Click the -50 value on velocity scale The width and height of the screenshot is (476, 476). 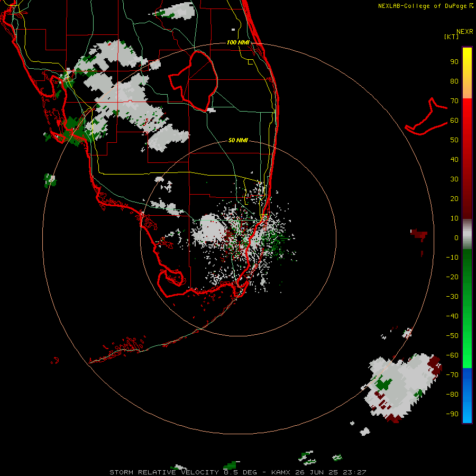click(452, 336)
